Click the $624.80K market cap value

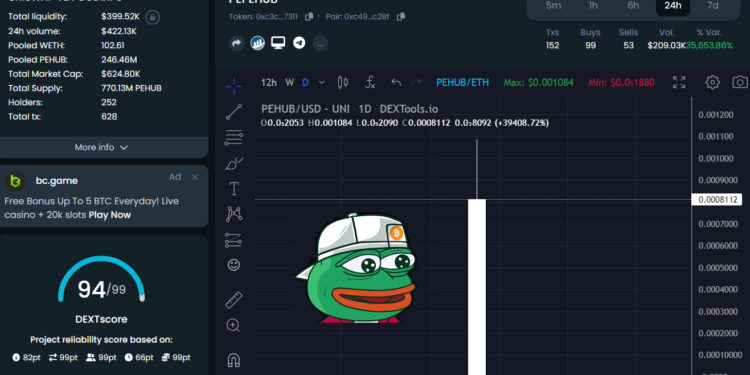pos(121,74)
